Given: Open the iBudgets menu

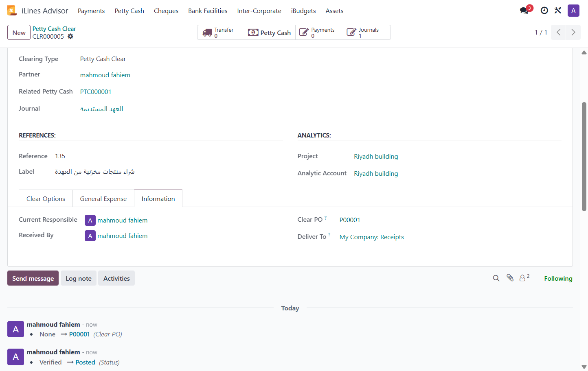Looking at the screenshot, I should [x=303, y=11].
